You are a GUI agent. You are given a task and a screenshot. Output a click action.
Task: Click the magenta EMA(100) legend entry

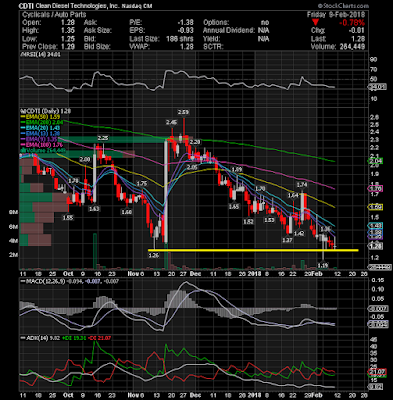click(41, 145)
